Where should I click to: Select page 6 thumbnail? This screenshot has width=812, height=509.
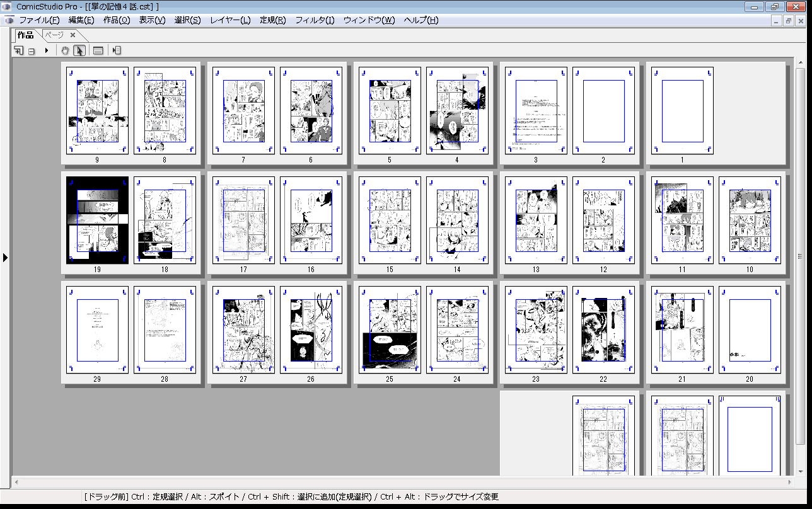(311, 111)
